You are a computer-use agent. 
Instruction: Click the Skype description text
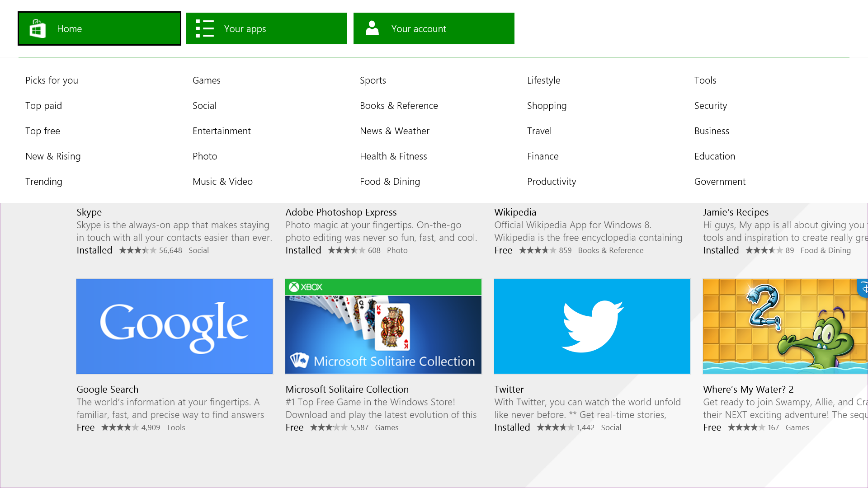tap(174, 231)
